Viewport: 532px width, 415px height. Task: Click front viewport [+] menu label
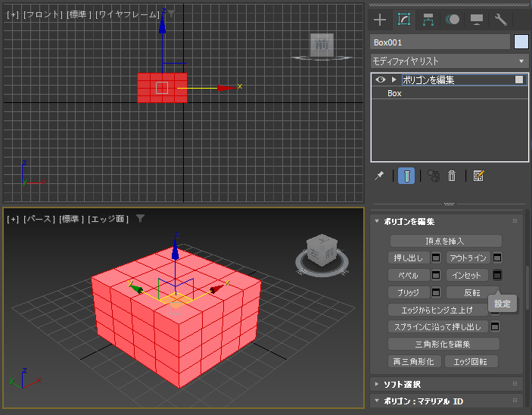coord(13,14)
